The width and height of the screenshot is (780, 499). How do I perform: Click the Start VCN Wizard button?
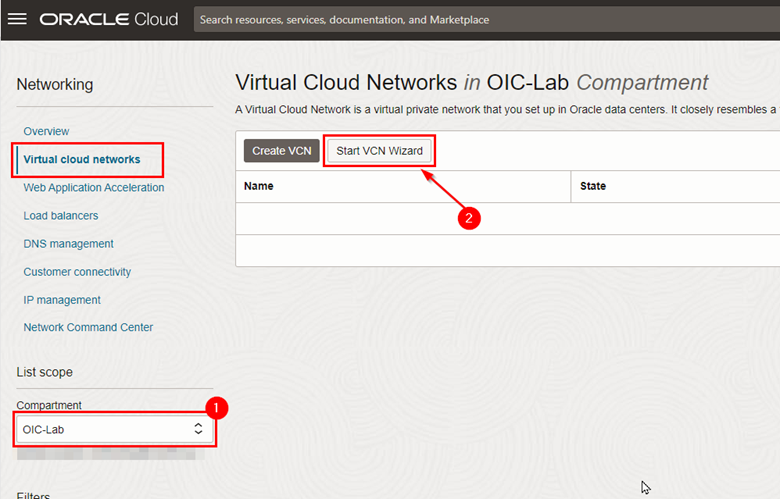click(x=379, y=151)
